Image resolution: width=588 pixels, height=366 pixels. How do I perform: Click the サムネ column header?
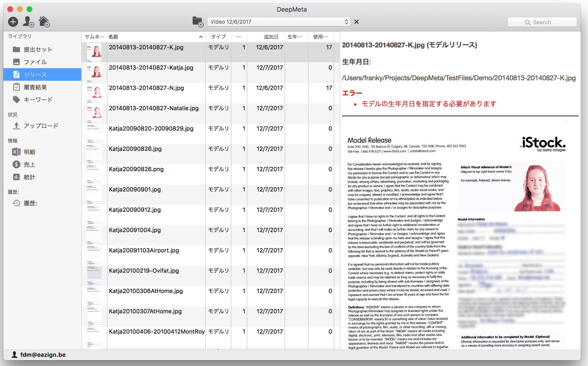94,37
